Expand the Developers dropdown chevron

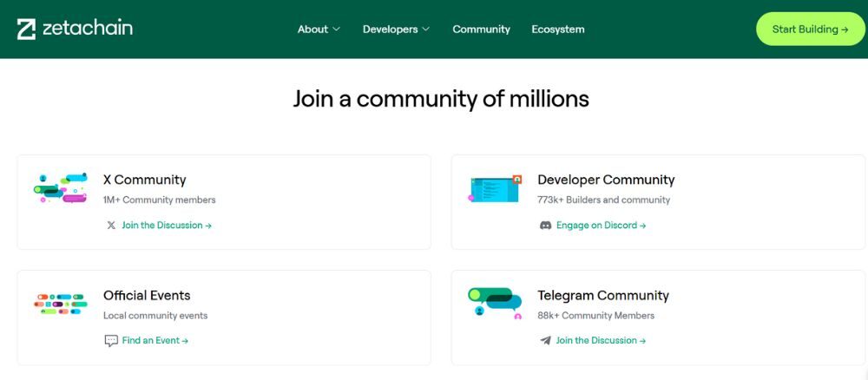(425, 29)
